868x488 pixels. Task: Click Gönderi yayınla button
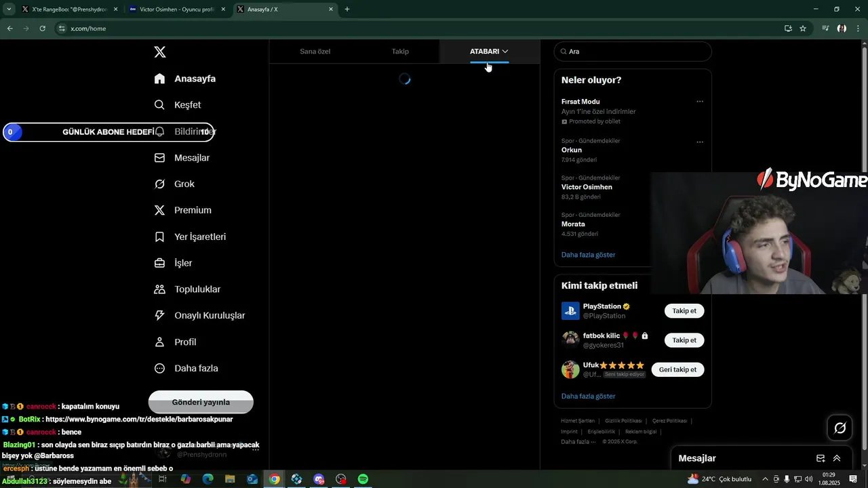click(x=201, y=402)
